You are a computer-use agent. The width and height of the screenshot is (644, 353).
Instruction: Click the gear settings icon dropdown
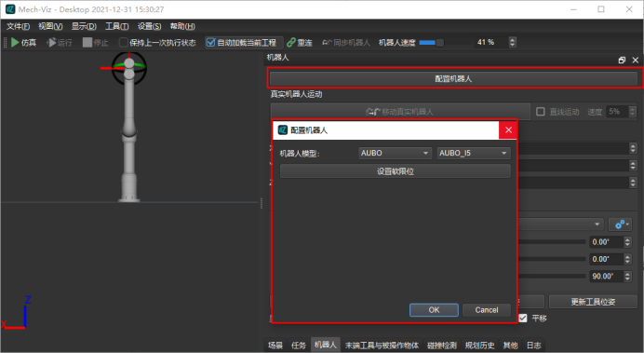(x=620, y=224)
